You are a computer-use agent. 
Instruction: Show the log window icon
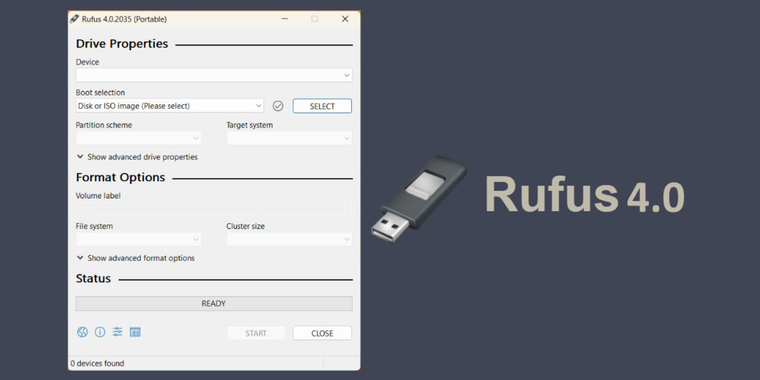pyautogui.click(x=135, y=332)
